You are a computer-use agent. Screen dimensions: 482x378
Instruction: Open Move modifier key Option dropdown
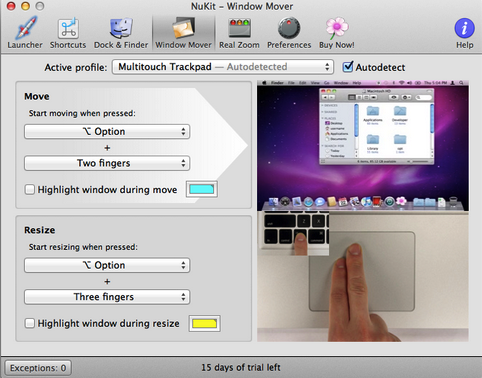pos(107,131)
